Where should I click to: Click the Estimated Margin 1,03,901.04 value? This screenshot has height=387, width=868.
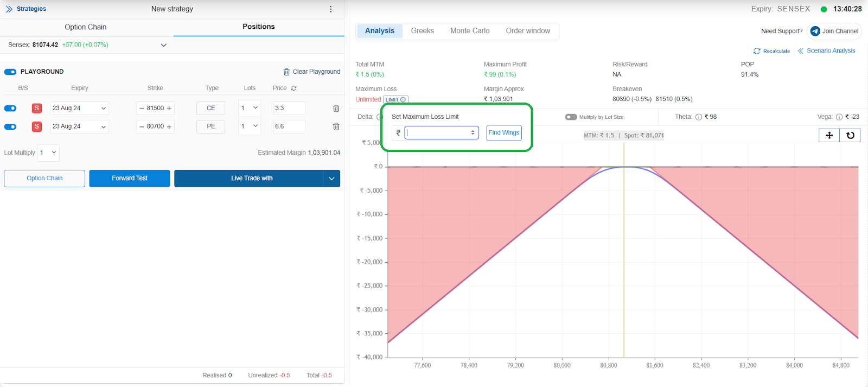pos(324,153)
